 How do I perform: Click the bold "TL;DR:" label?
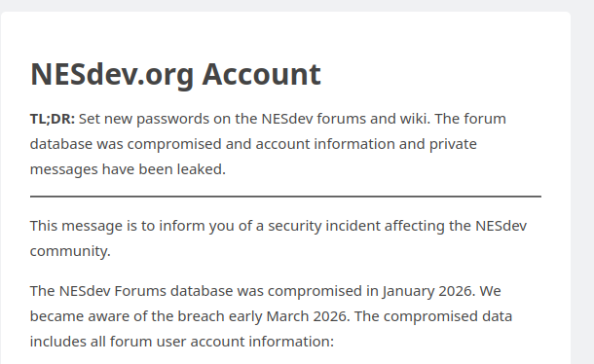click(53, 119)
